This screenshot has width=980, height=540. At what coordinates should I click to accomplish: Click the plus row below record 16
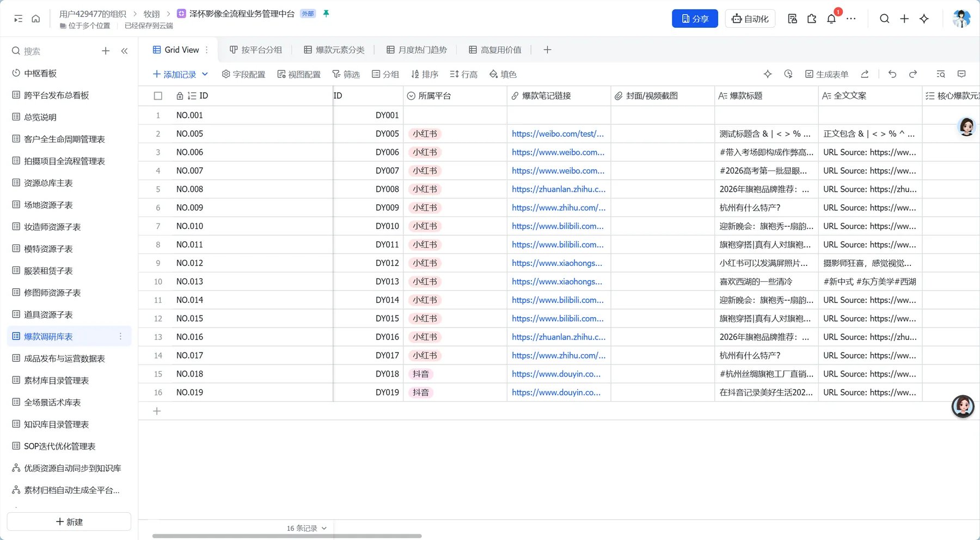(157, 411)
